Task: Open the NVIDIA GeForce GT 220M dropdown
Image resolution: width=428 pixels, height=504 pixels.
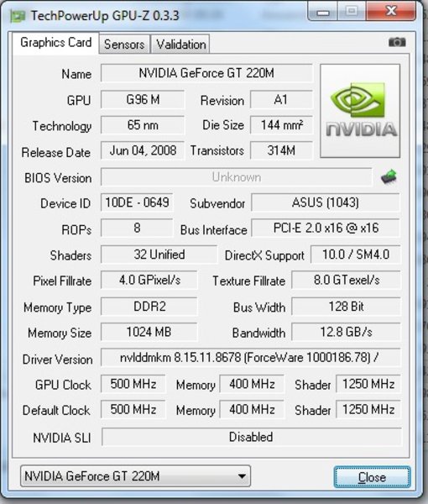Action: (x=135, y=476)
